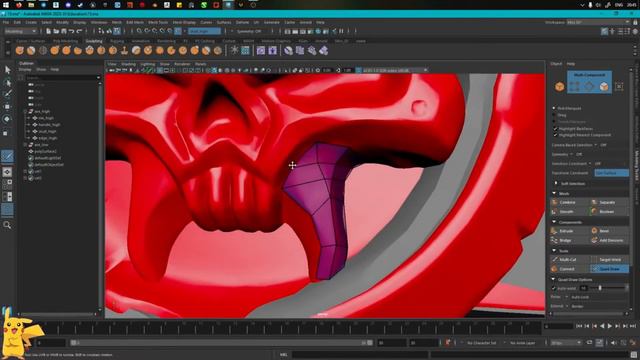Image resolution: width=640 pixels, height=360 pixels.
Task: Click the last icon on Sculpting shelf
Action: (x=324, y=51)
